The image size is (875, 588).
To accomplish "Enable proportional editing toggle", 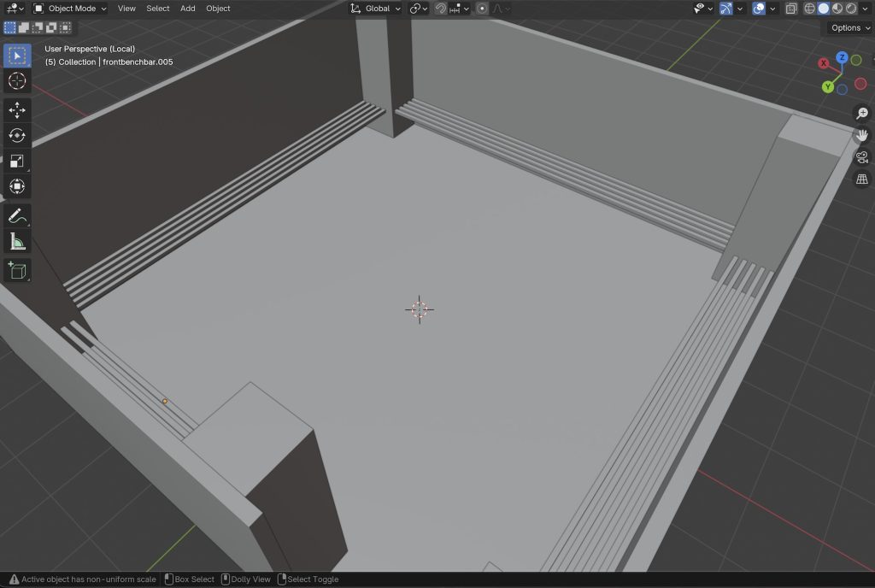I will pyautogui.click(x=482, y=9).
